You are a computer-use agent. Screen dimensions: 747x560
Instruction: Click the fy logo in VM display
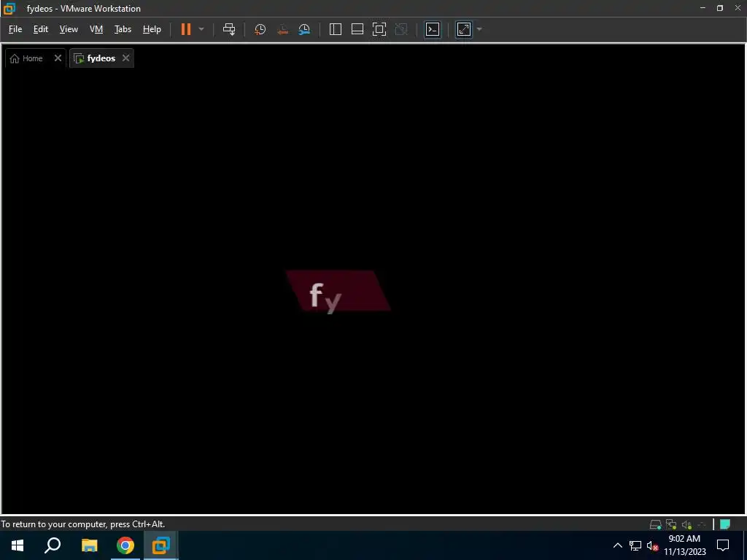coord(338,292)
